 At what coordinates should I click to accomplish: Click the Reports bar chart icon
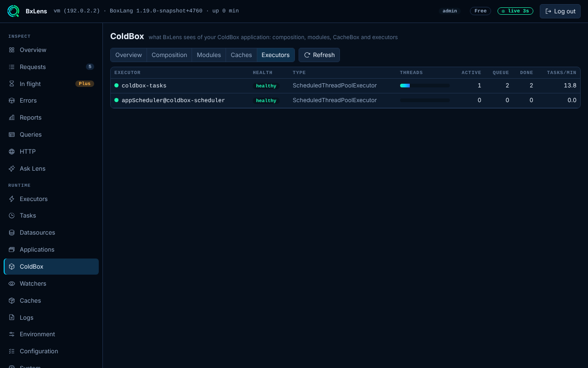click(12, 117)
